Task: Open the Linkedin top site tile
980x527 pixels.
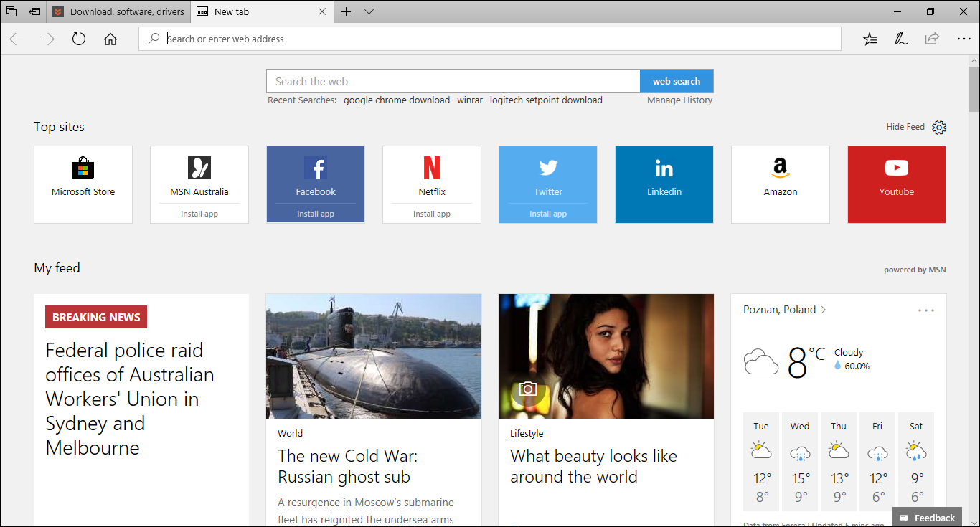Action: pos(664,184)
